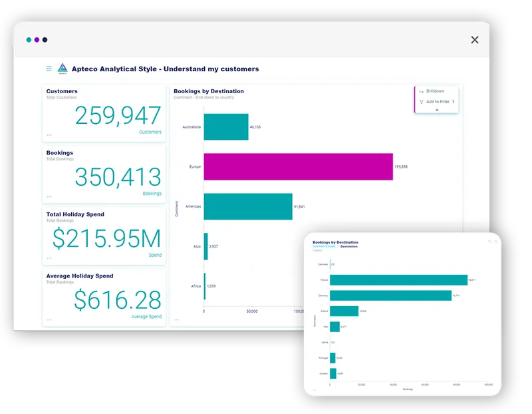Image resolution: width=532 pixels, height=414 pixels.
Task: Select the France bar in drilldown chart
Action: (398, 280)
